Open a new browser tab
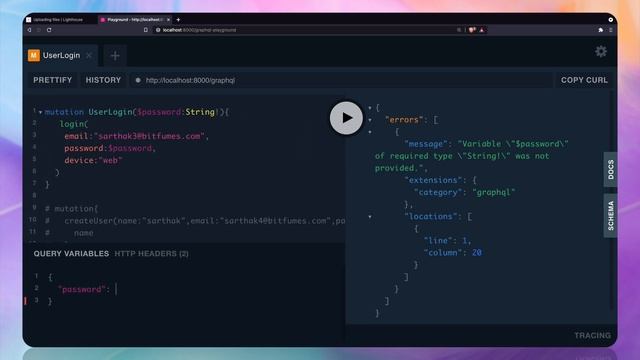This screenshot has height=360, width=640. tap(178, 20)
